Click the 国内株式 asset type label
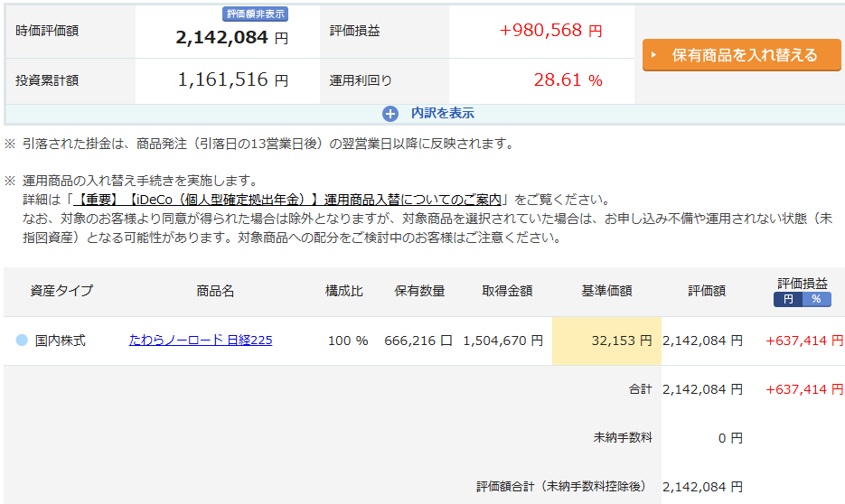Image resolution: width=845 pixels, height=504 pixels. click(61, 341)
